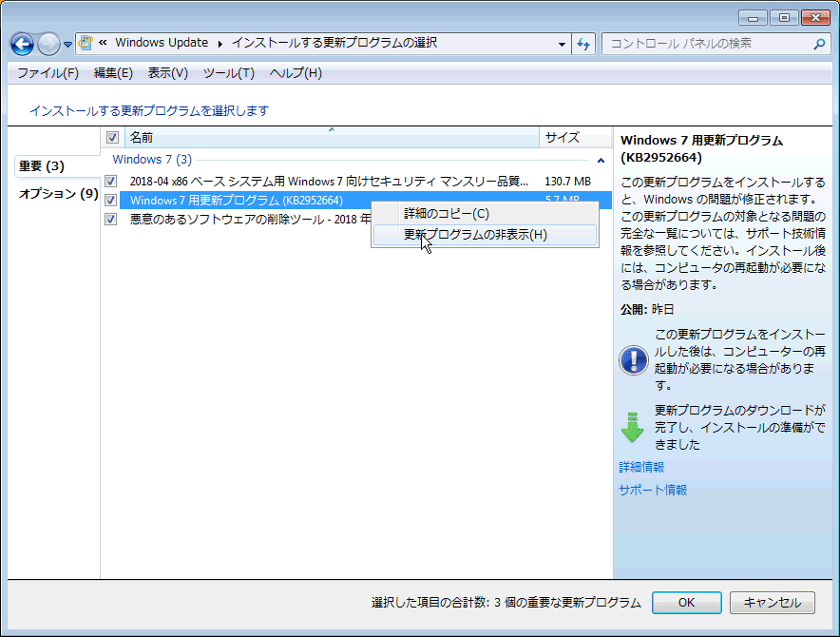Viewport: 840px width, 637px height.
Task: Open the 表示(V) menu
Action: click(167, 73)
